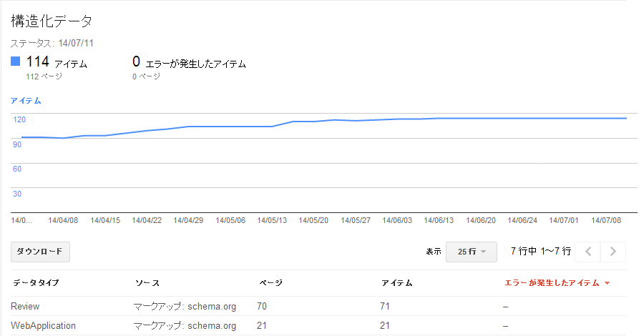Image resolution: width=644 pixels, height=336 pixels.
Task: Click the ソース column header
Action: click(x=147, y=283)
